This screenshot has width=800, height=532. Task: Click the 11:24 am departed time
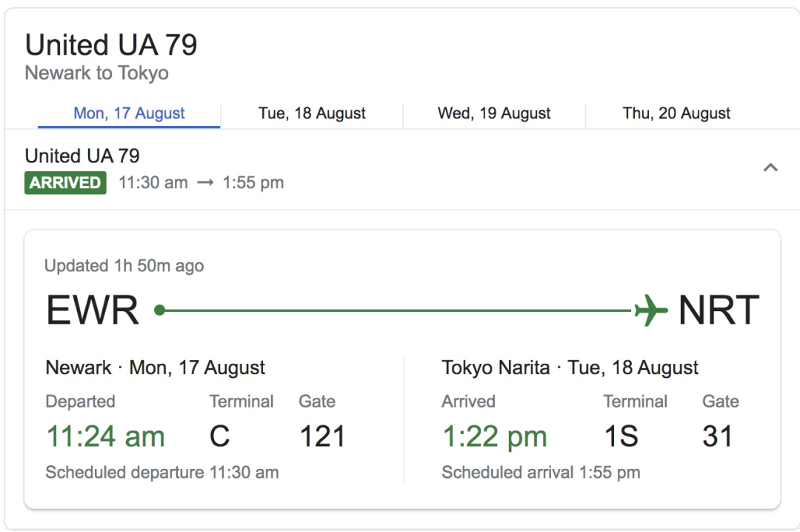(105, 436)
